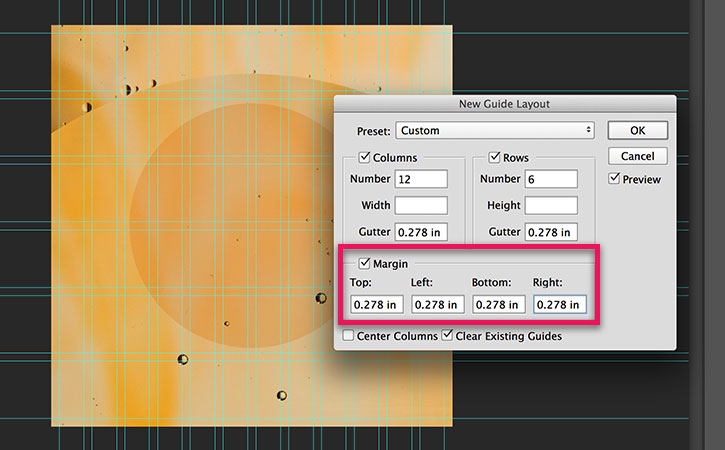The height and width of the screenshot is (450, 725).
Task: Click the Rows Gutter field
Action: 551,232
